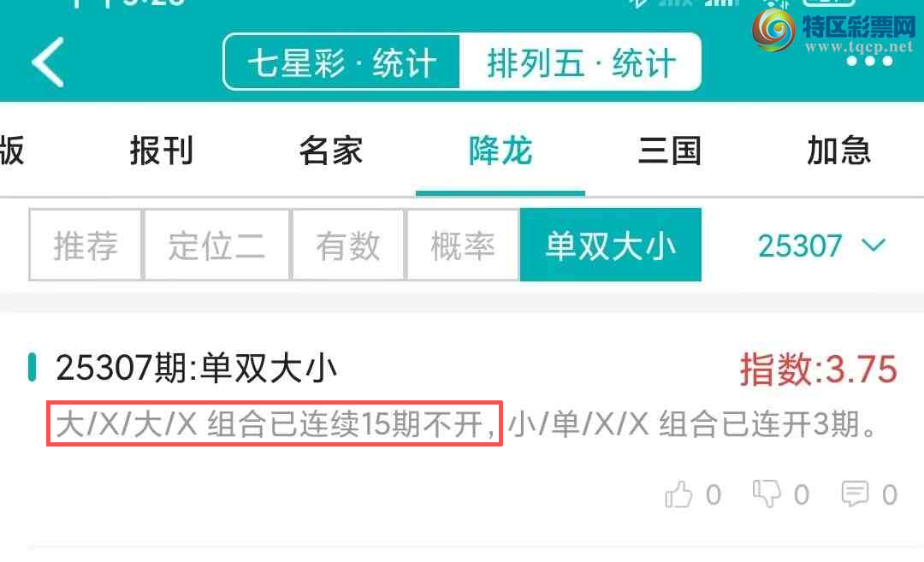The image size is (924, 562).
Task: Select the 概率 filter button
Action: click(463, 245)
